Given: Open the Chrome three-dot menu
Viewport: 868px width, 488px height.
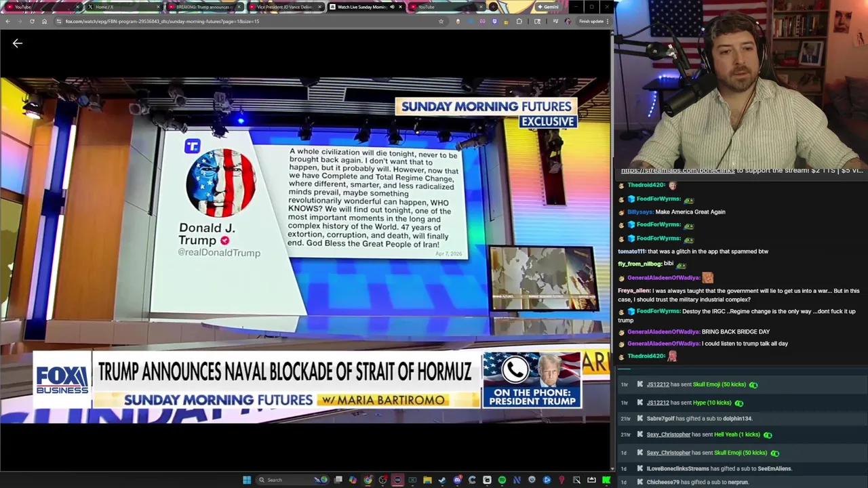Looking at the screenshot, I should tap(607, 21).
